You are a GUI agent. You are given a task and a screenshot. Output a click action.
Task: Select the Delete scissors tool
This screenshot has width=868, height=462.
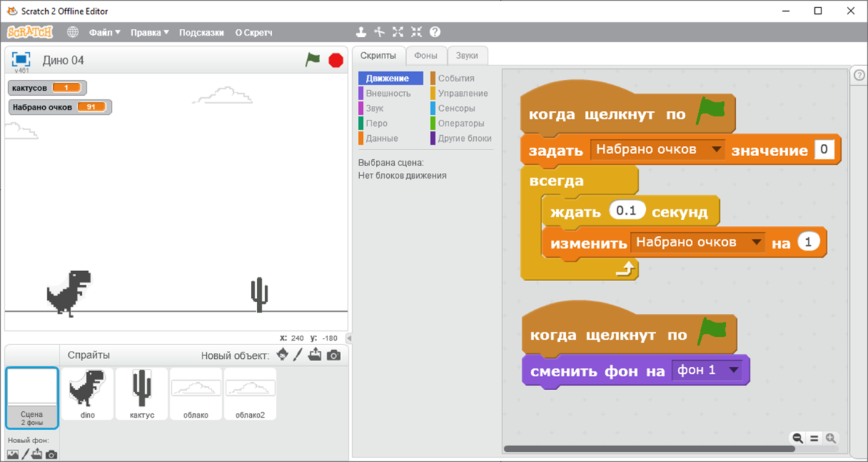click(379, 32)
